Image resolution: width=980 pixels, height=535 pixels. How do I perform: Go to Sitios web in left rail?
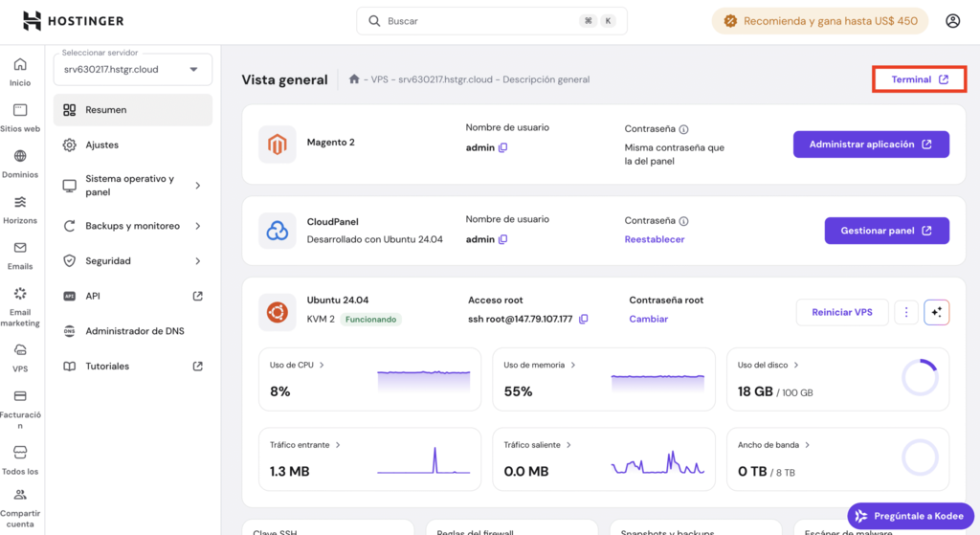(20, 118)
